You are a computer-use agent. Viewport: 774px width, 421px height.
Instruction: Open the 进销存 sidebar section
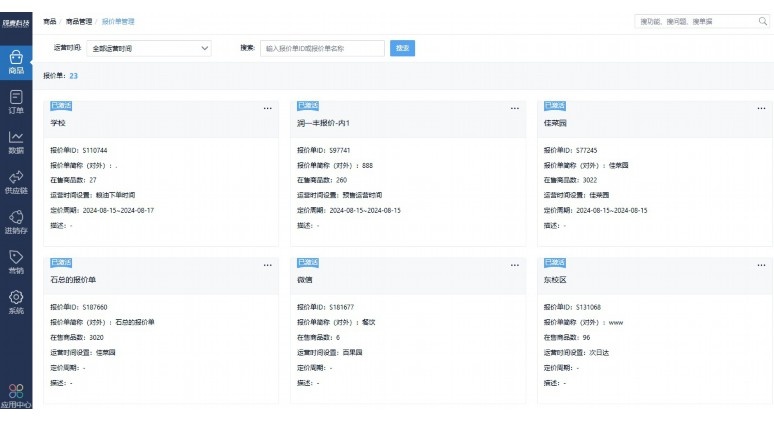tap(16, 222)
